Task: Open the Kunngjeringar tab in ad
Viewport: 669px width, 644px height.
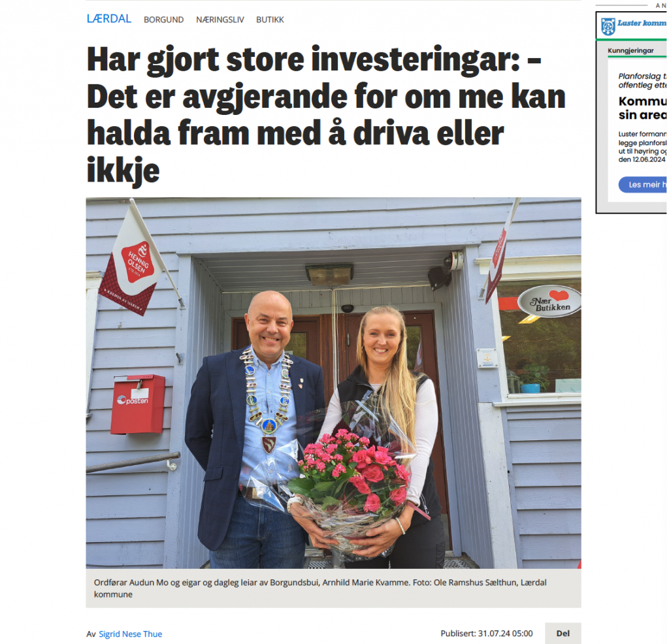Action: point(630,50)
